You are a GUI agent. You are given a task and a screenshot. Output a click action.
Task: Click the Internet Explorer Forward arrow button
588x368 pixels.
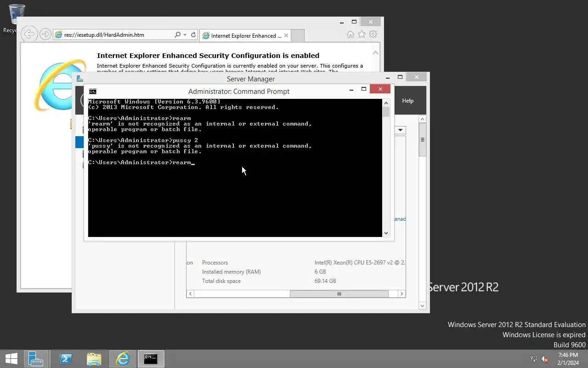pyautogui.click(x=45, y=34)
